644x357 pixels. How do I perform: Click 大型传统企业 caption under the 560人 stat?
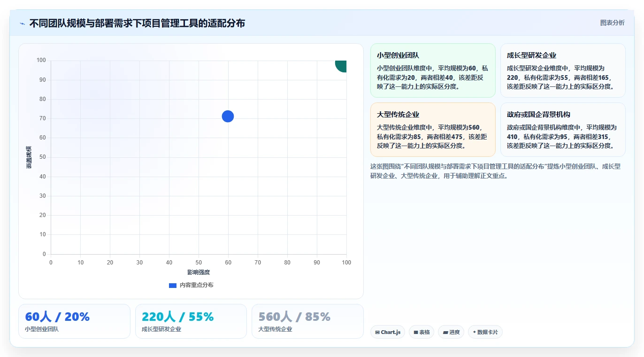[x=275, y=329]
